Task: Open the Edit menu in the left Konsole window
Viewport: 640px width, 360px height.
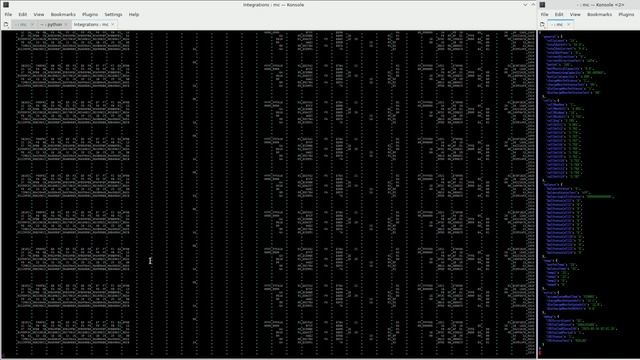Action: (22, 14)
